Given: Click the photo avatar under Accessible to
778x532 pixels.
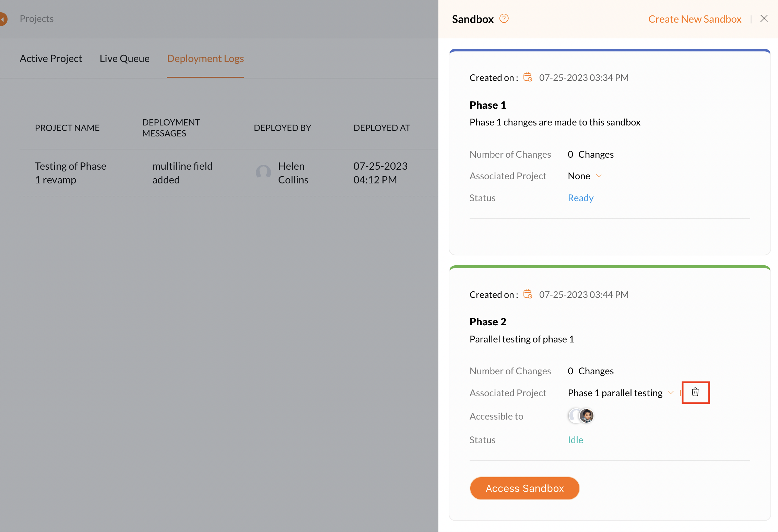Looking at the screenshot, I should pyautogui.click(x=587, y=416).
